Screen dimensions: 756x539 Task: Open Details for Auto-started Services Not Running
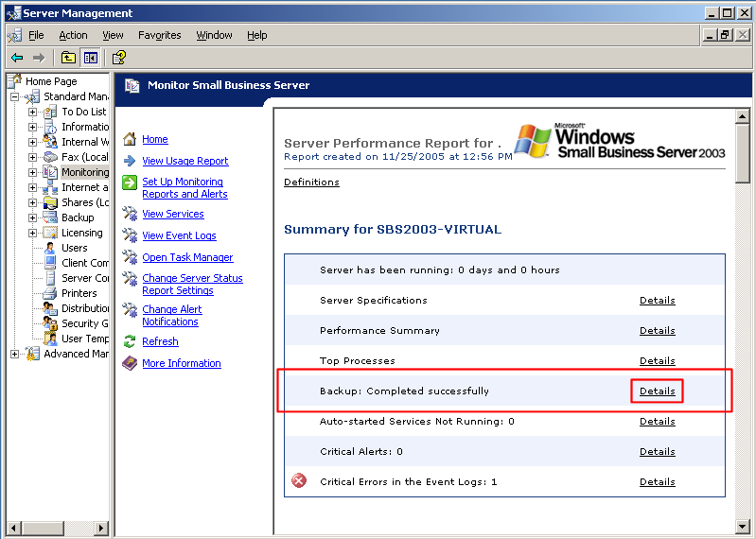[658, 422]
